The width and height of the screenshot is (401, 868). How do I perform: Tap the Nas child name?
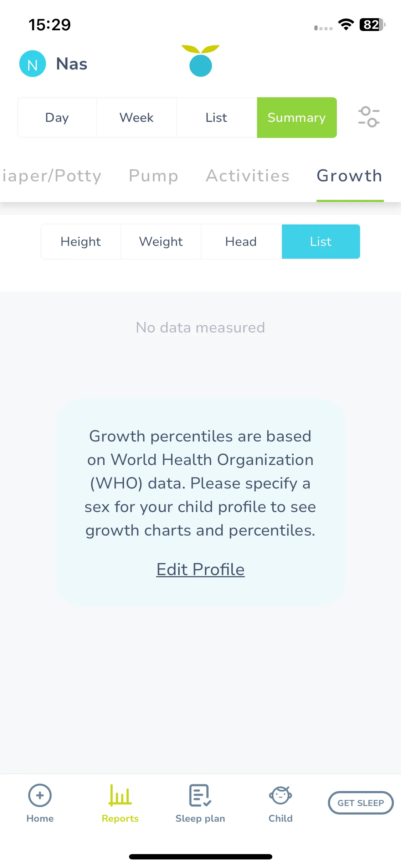tap(72, 64)
